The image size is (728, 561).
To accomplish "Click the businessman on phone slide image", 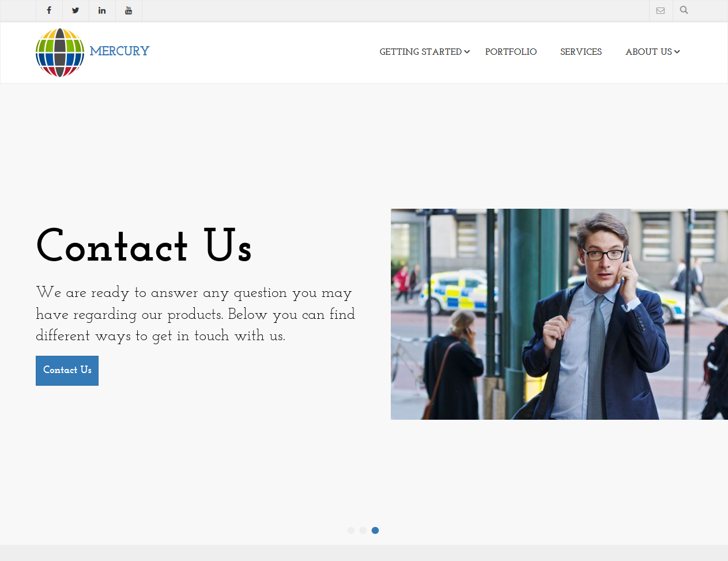I will click(x=559, y=314).
